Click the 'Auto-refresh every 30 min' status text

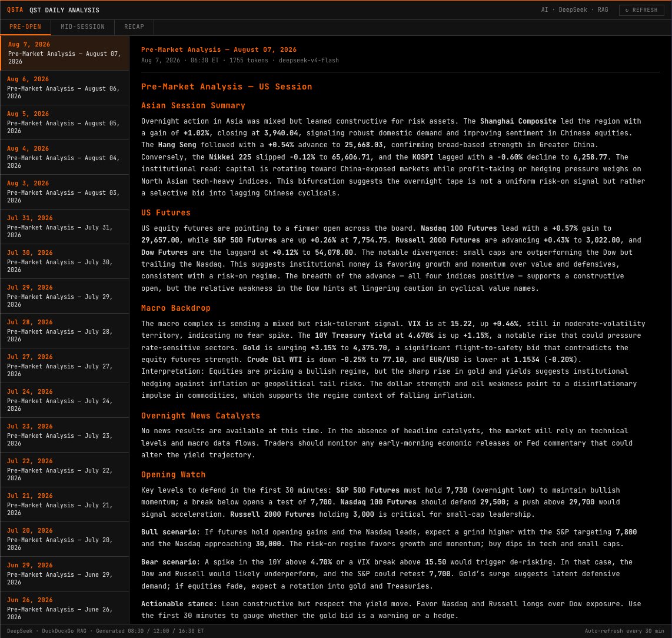624,631
